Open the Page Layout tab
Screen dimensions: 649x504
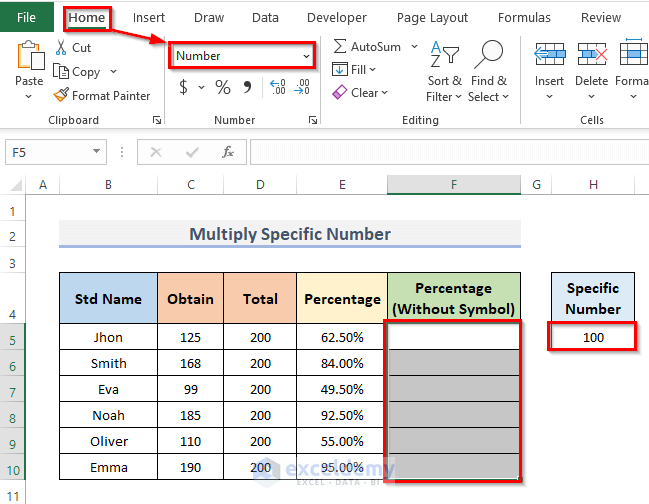click(x=432, y=17)
